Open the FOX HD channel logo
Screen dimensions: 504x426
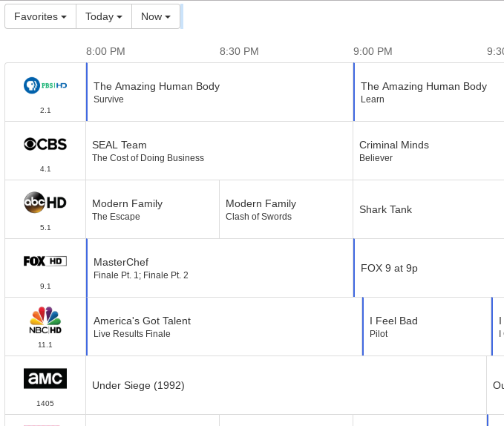click(45, 260)
